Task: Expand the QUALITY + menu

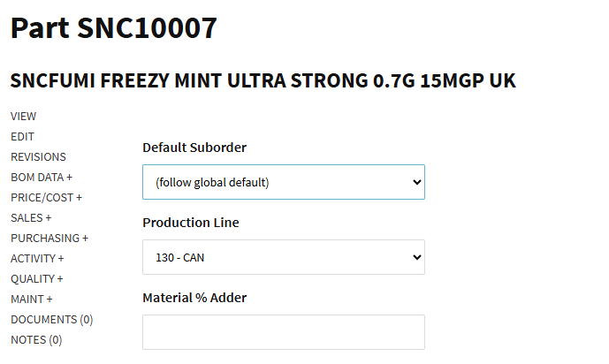Action: point(37,279)
